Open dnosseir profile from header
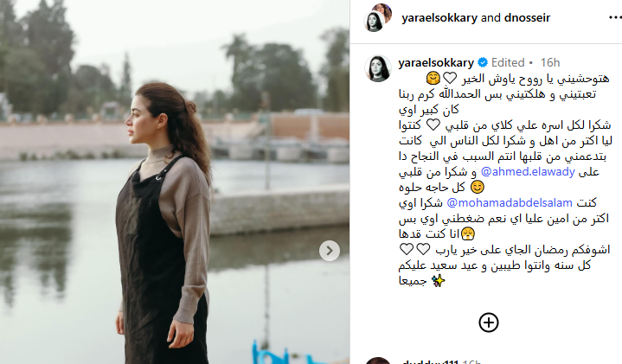Image resolution: width=622 pixels, height=364 pixels. click(x=527, y=18)
